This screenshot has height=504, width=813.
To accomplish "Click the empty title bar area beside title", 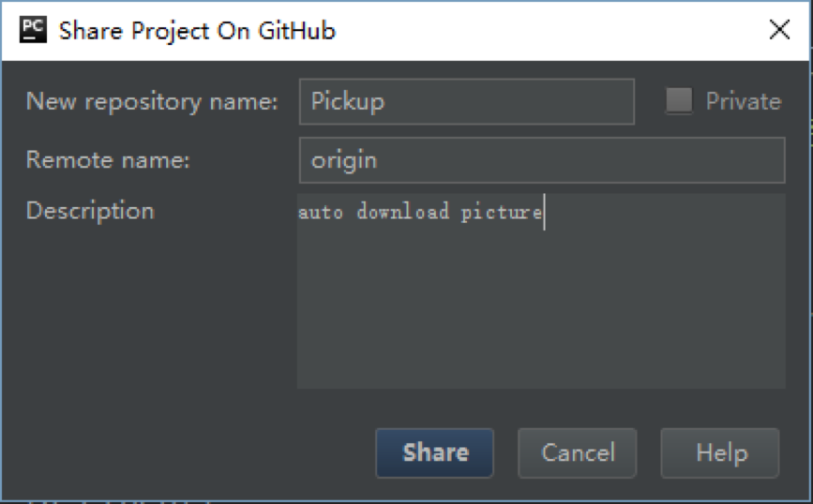I will tap(550, 30).
